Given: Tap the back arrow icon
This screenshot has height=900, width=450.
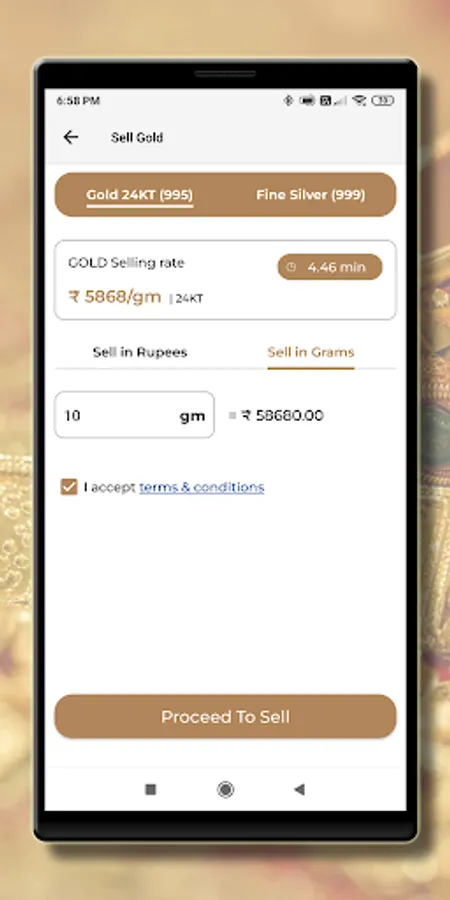Looking at the screenshot, I should point(71,137).
